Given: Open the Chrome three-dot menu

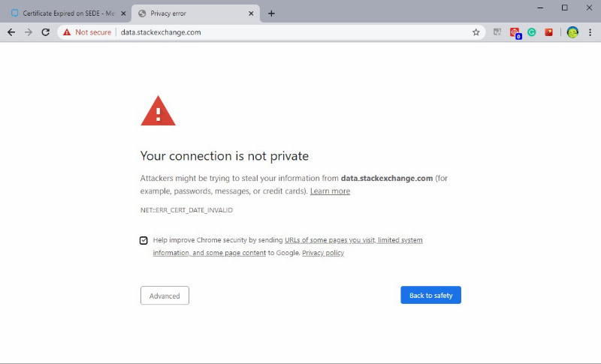Looking at the screenshot, I should click(x=590, y=32).
